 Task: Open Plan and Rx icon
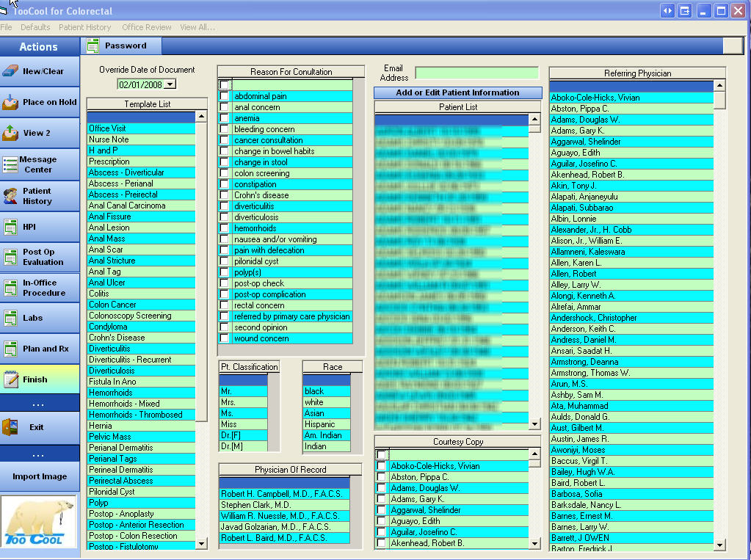(10, 349)
